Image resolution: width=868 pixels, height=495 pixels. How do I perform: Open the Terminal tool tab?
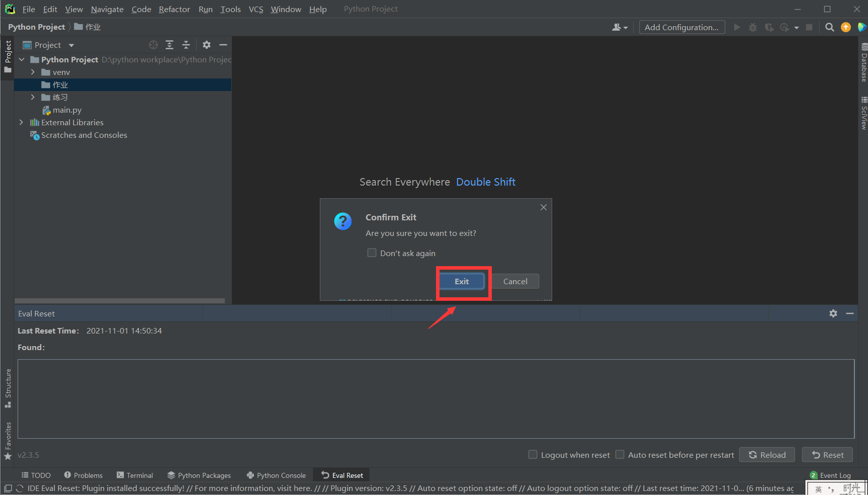(135, 475)
